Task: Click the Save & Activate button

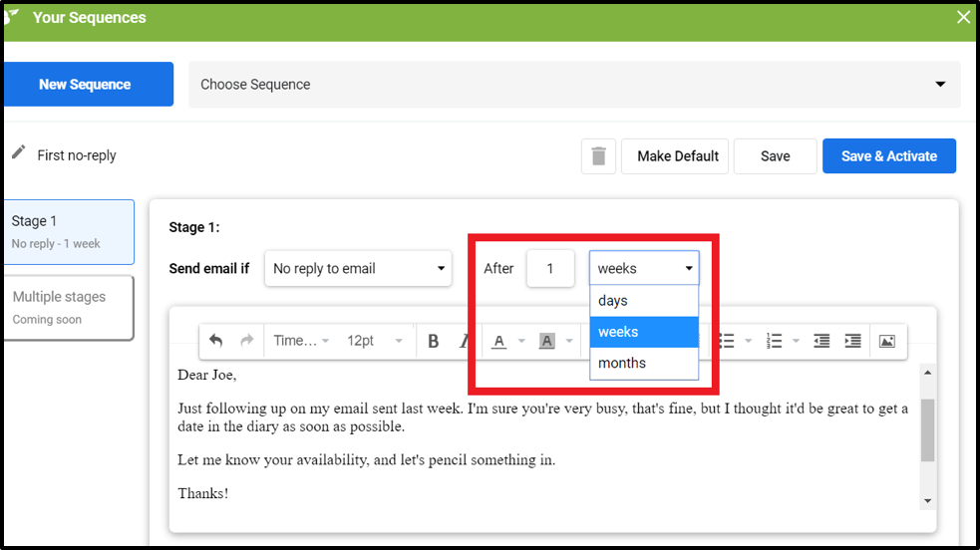Action: [888, 156]
